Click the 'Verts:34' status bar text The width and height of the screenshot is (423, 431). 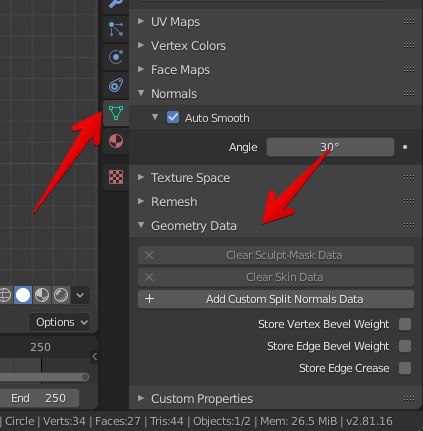(64, 421)
